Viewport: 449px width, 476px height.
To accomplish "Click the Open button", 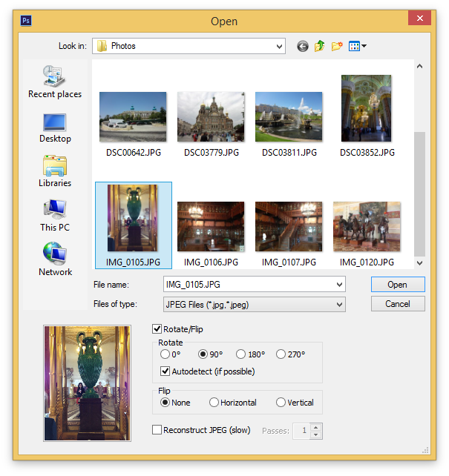I will click(x=398, y=285).
